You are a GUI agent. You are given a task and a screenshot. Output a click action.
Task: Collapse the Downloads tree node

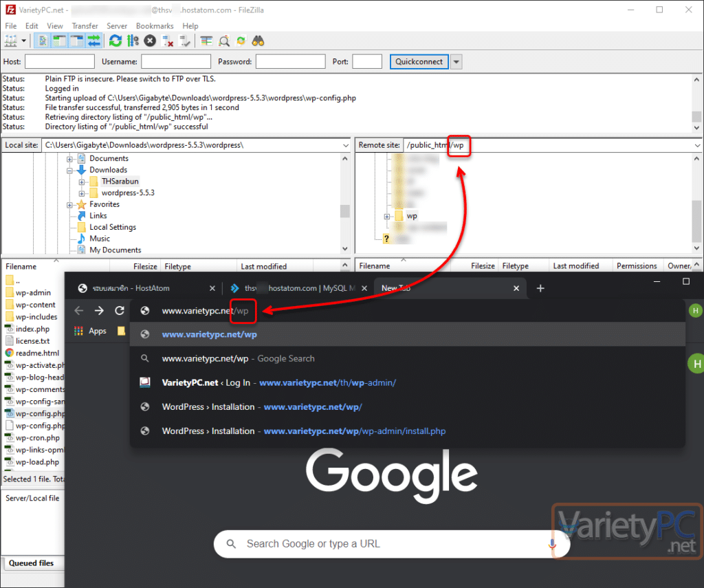(69, 171)
